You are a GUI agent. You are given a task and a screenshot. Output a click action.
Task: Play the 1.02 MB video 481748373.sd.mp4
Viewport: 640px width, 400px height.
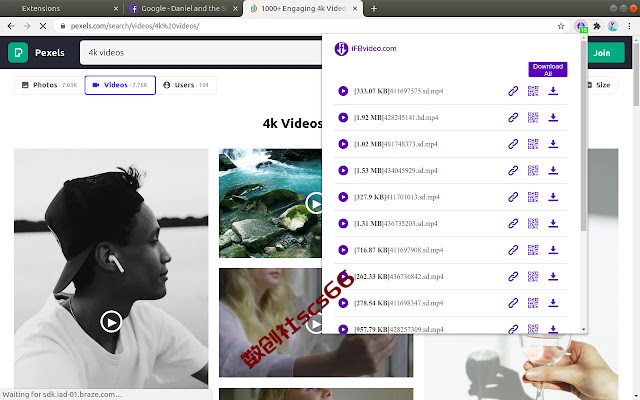(343, 144)
